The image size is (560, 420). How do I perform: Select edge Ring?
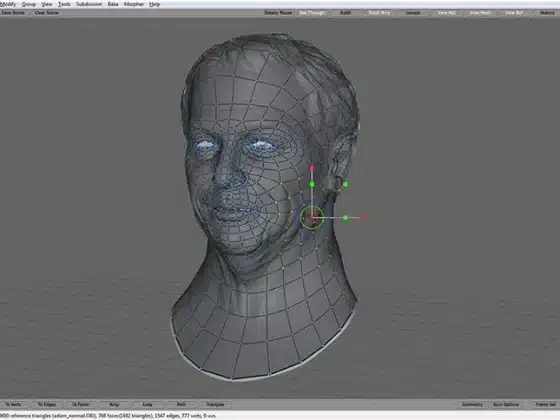[x=114, y=405]
